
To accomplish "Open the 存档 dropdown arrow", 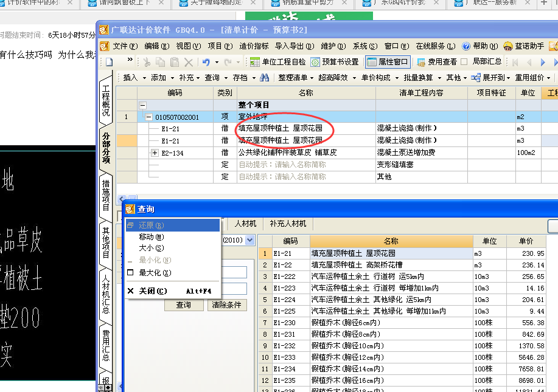I will pyautogui.click(x=254, y=78).
